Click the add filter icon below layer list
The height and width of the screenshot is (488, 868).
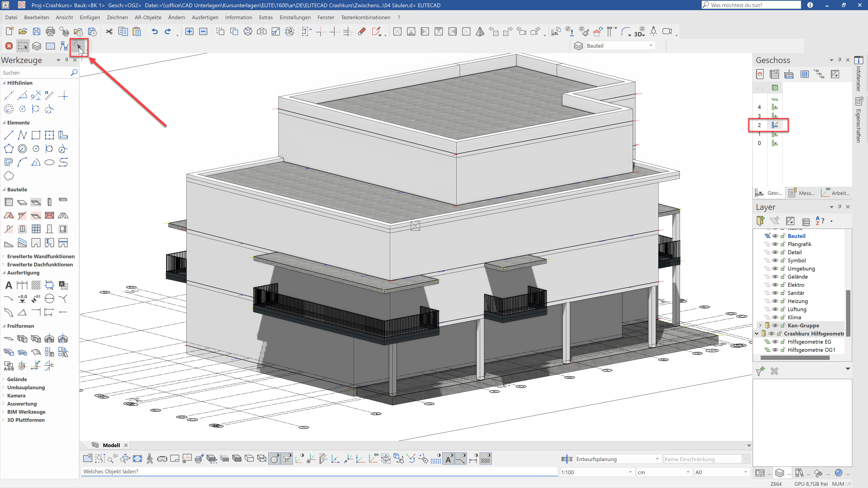click(x=760, y=371)
